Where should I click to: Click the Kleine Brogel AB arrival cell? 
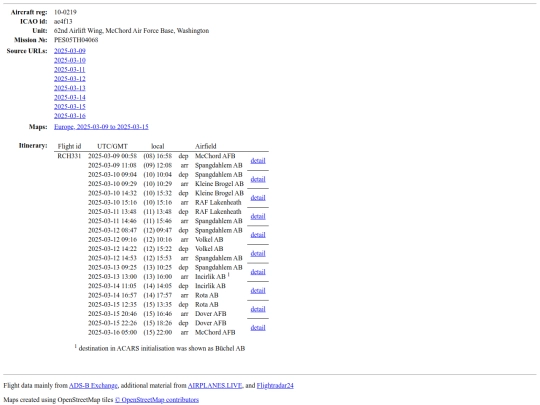pos(219,184)
